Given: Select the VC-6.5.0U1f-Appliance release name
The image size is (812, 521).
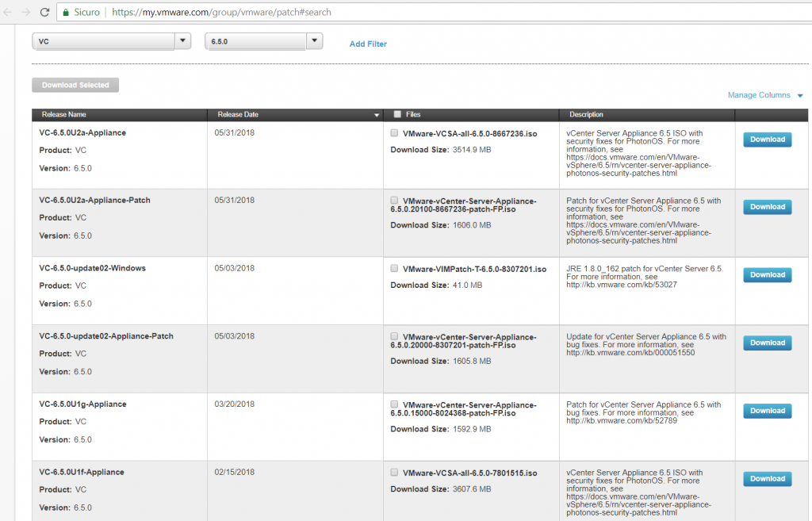Looking at the screenshot, I should pos(82,472).
